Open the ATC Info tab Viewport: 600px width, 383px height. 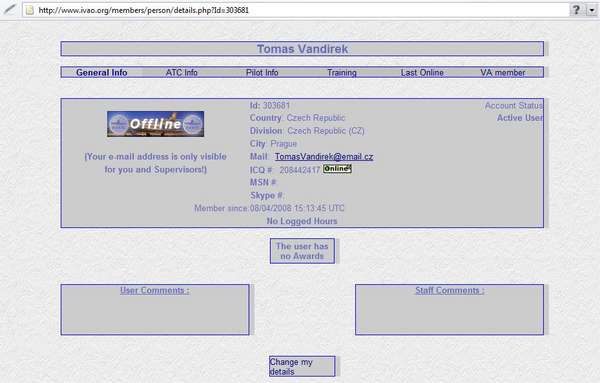182,72
